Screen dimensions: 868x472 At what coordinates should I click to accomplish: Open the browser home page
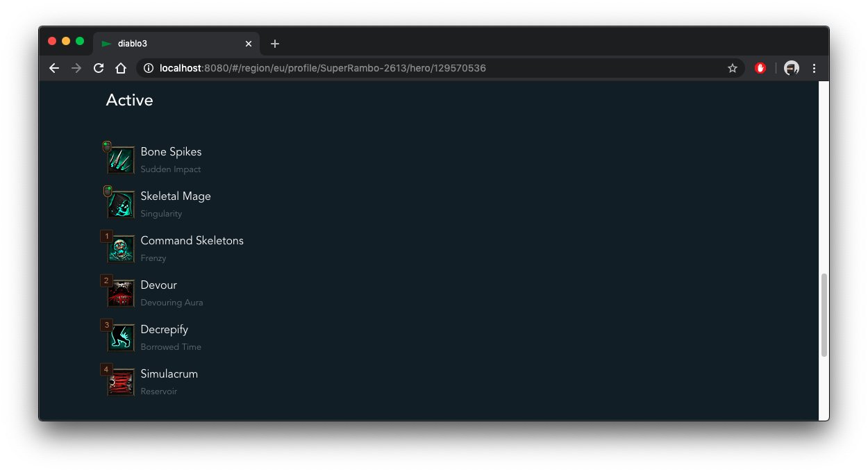[x=121, y=68]
